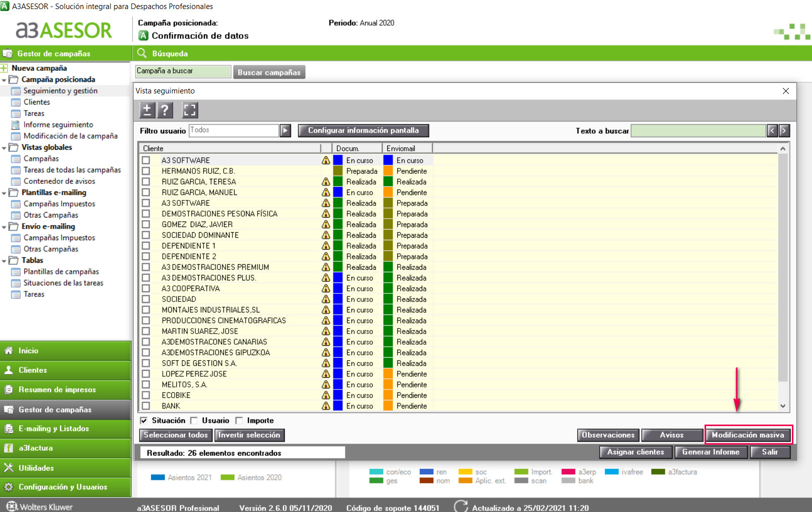This screenshot has height=512, width=812.
Task: Click the Texto a buscar input field
Action: 699,131
